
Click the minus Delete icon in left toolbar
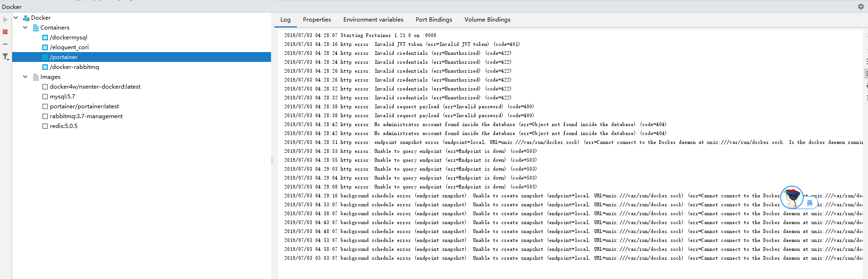click(x=5, y=44)
